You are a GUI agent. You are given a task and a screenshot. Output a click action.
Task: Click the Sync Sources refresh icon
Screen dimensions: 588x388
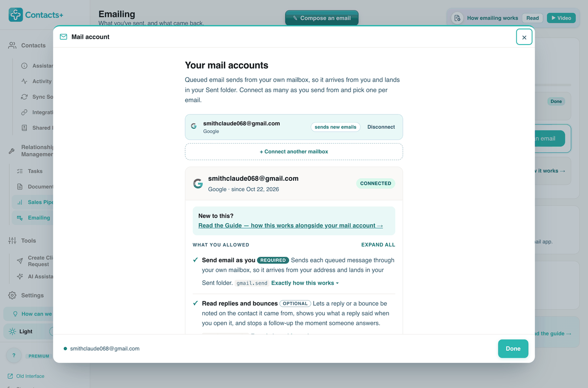click(24, 97)
